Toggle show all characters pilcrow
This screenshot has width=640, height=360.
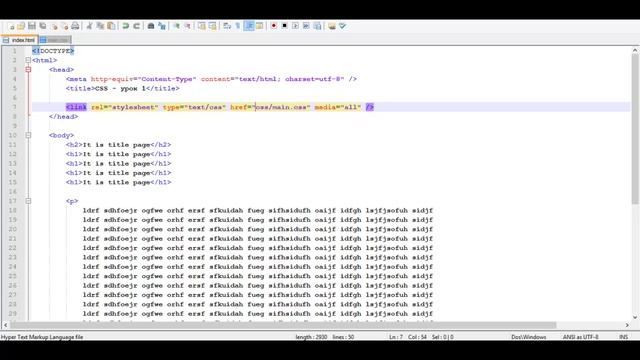tap(238, 26)
